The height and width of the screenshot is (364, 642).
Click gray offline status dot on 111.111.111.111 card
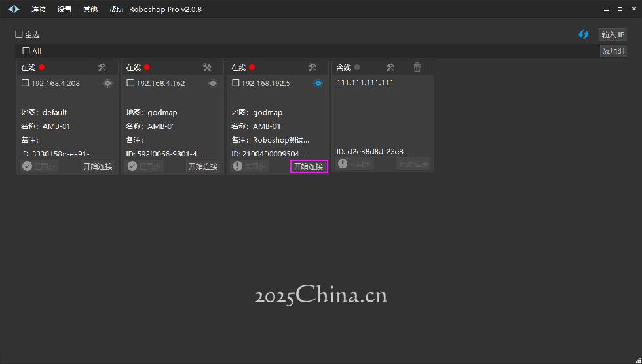(x=358, y=67)
